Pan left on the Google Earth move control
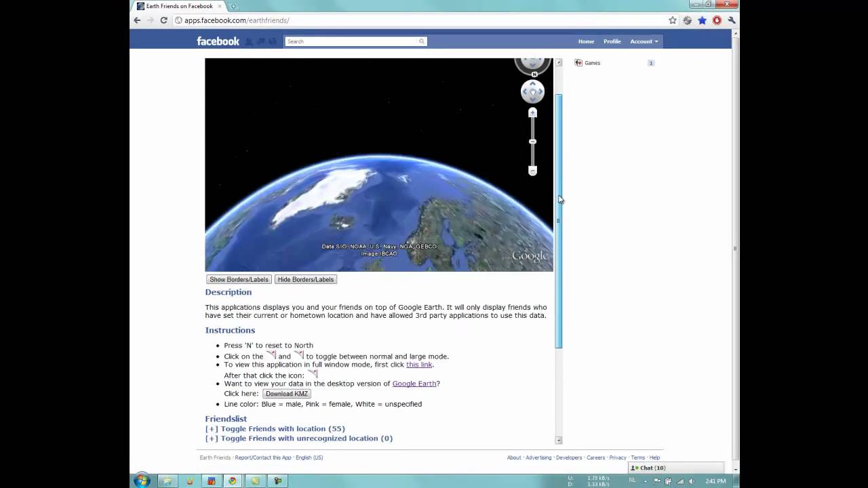The image size is (868, 488). [x=525, y=91]
